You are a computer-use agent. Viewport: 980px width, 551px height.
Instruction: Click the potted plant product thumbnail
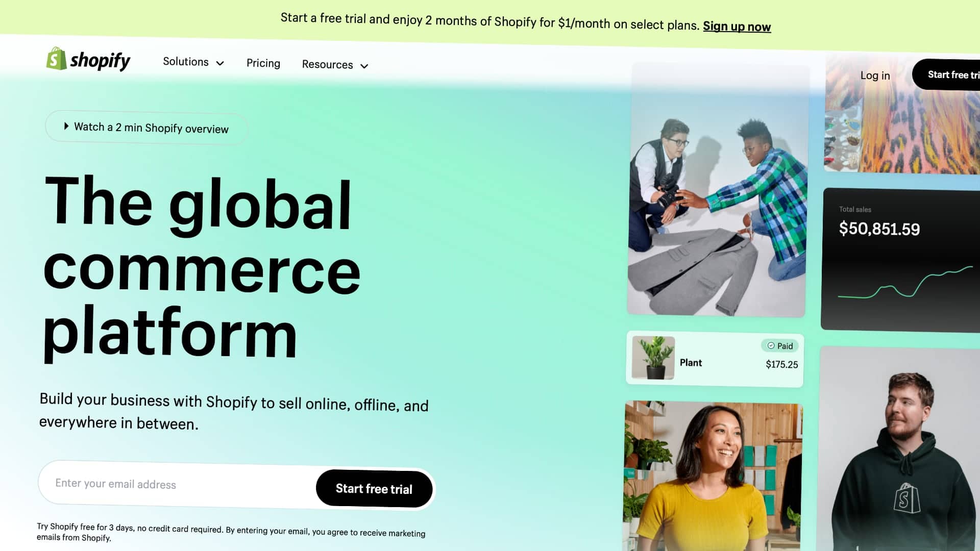[653, 357]
